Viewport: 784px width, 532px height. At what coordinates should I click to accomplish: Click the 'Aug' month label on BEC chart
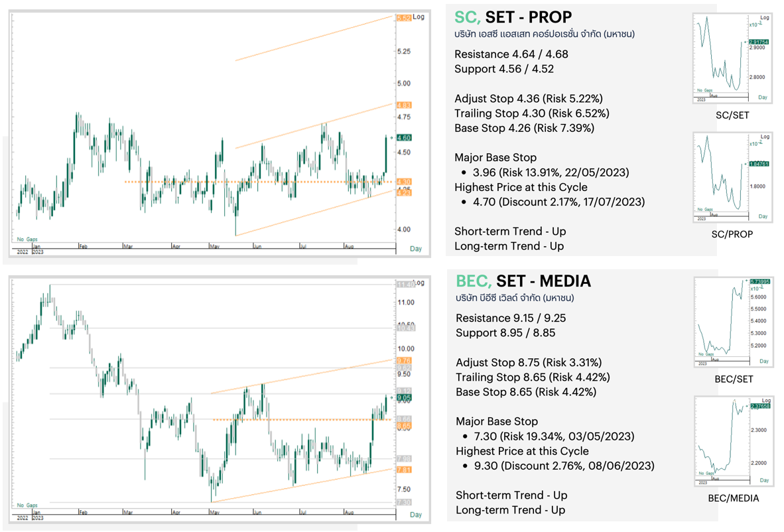pos(349,513)
